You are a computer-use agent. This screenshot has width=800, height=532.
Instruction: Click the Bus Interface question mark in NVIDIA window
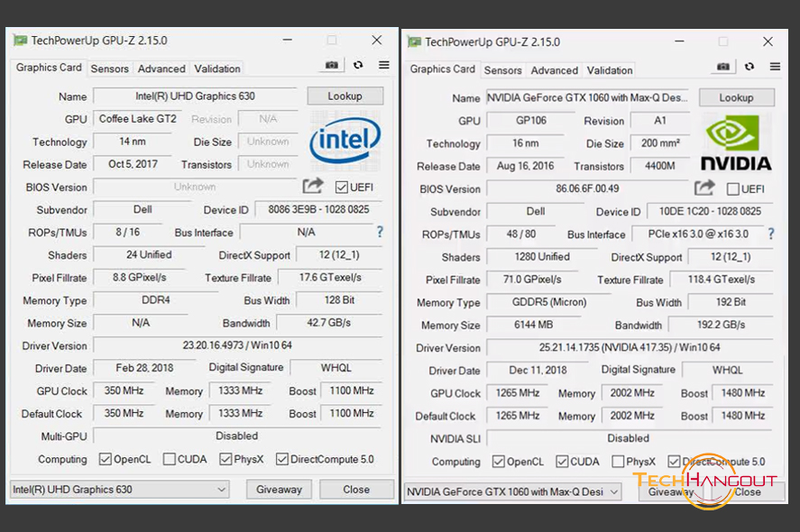(771, 234)
